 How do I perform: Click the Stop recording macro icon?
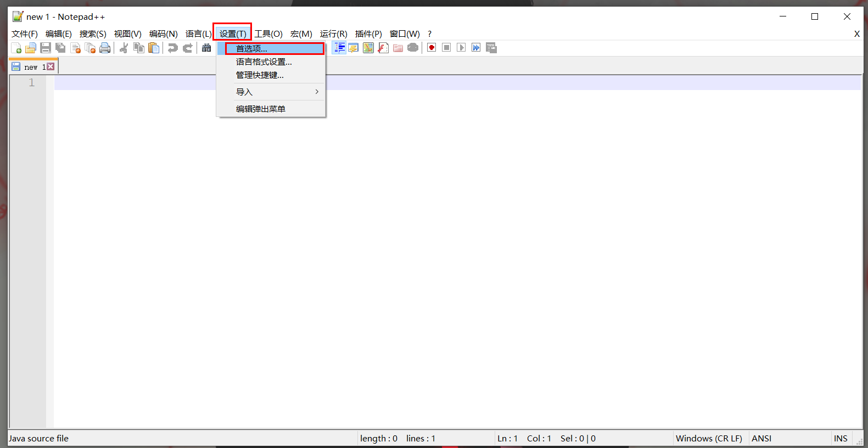pyautogui.click(x=446, y=48)
